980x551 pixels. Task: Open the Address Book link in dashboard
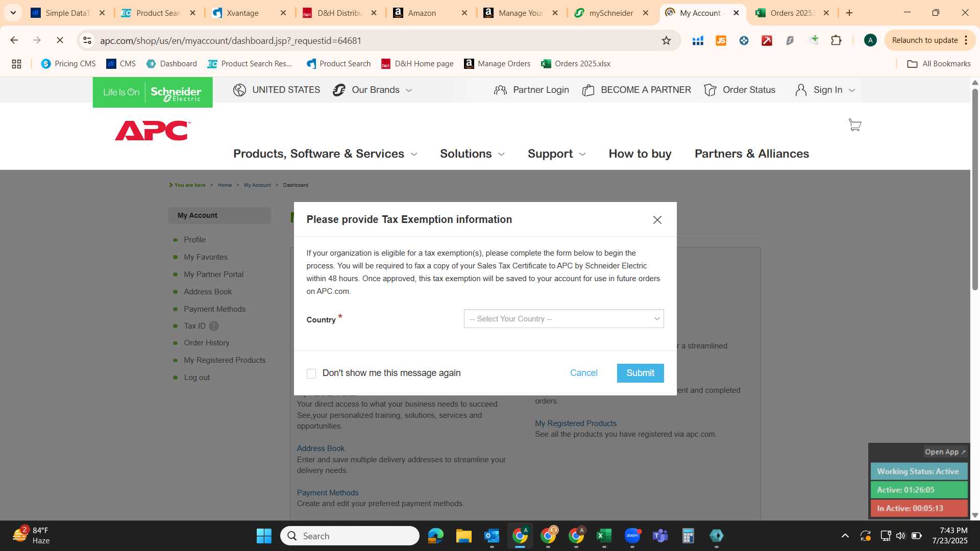pyautogui.click(x=321, y=448)
